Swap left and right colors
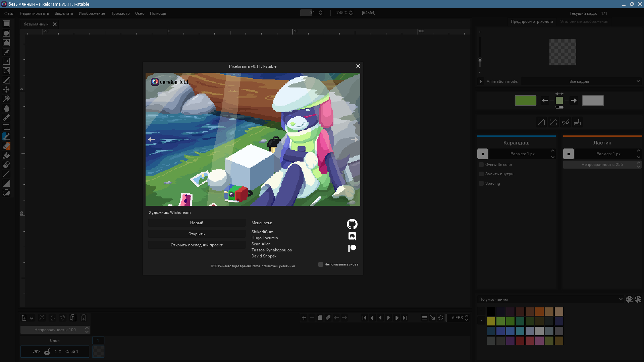 (559, 94)
